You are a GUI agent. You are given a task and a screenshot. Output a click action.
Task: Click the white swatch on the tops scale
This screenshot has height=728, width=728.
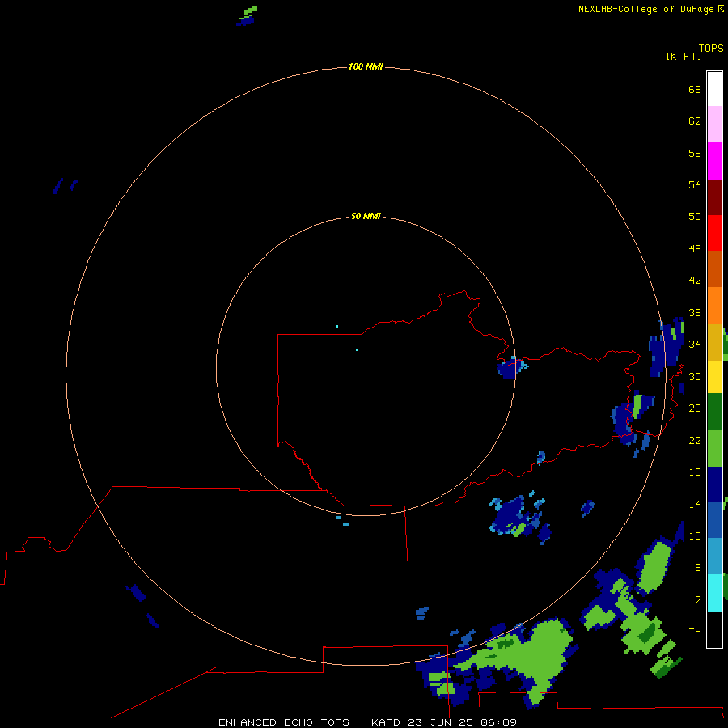coord(714,89)
